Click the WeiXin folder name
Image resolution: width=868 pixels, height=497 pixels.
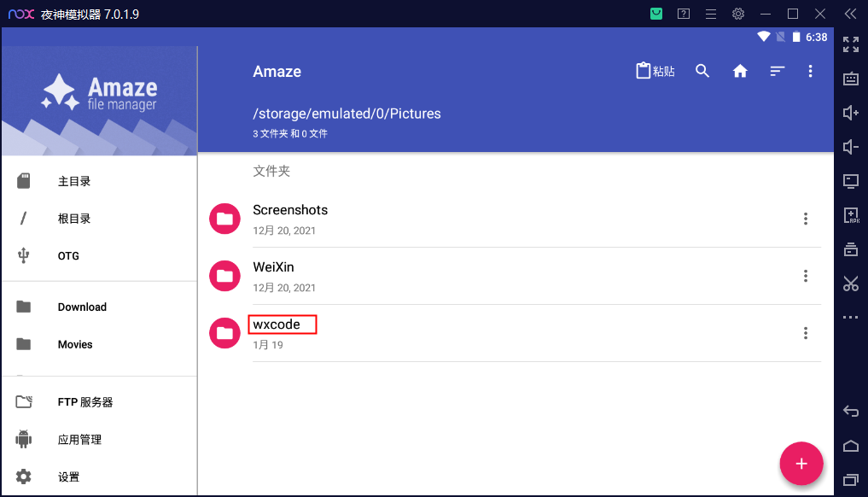(273, 267)
